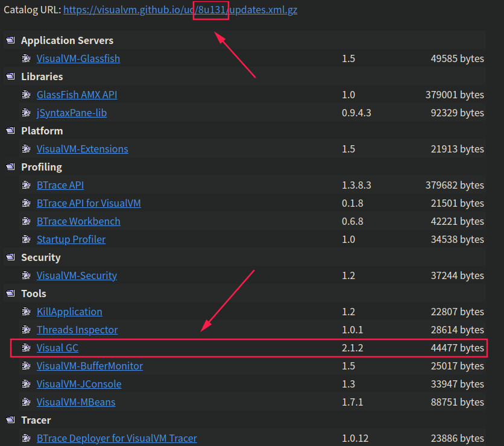Click the plugin icon beside Startup Profiler
The image size is (504, 446).
pos(26,239)
